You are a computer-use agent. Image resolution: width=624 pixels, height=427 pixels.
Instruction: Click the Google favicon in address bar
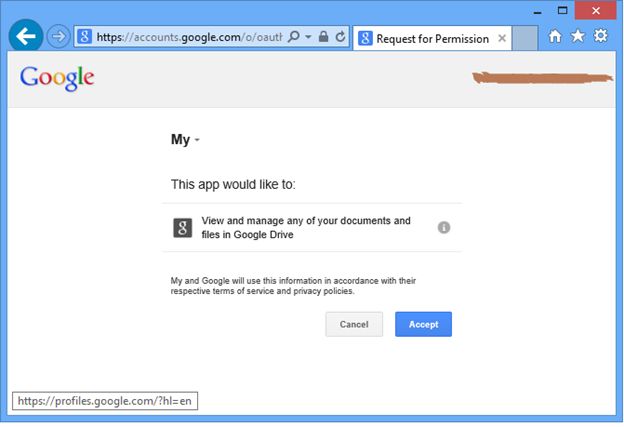coord(84,37)
